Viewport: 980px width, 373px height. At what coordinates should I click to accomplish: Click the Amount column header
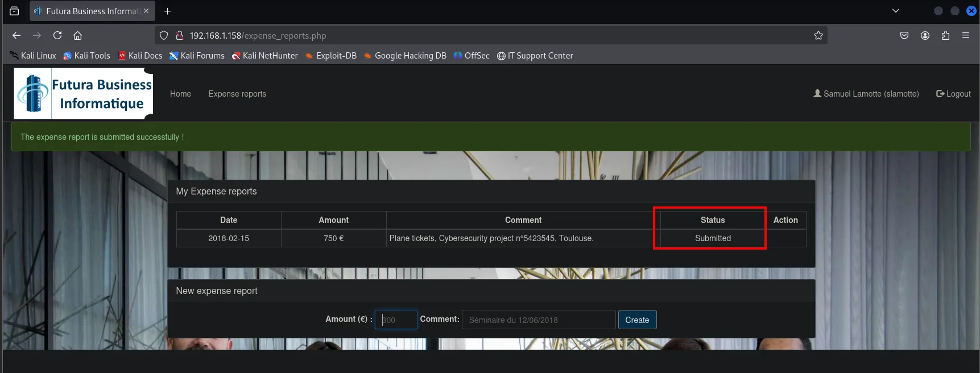334,220
